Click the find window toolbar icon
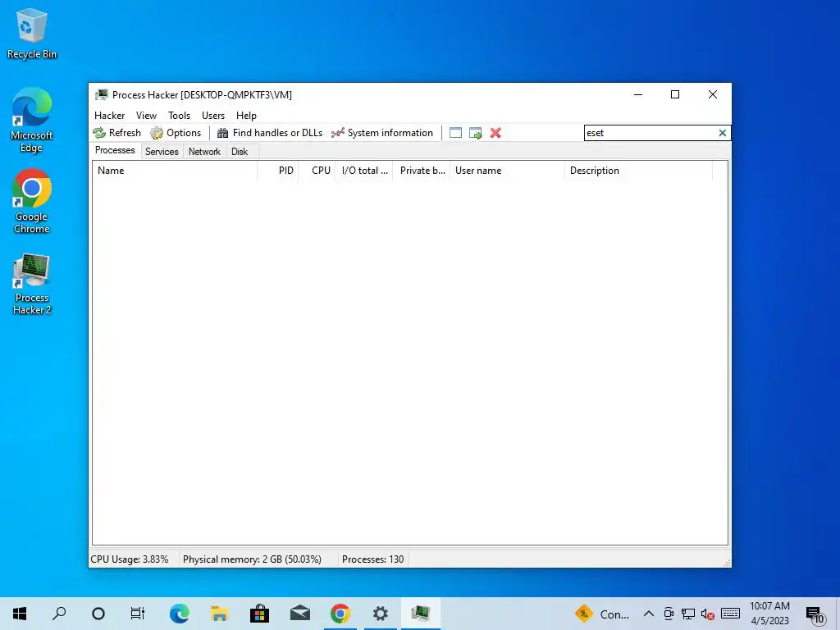Viewport: 840px width, 630px height. (x=455, y=133)
